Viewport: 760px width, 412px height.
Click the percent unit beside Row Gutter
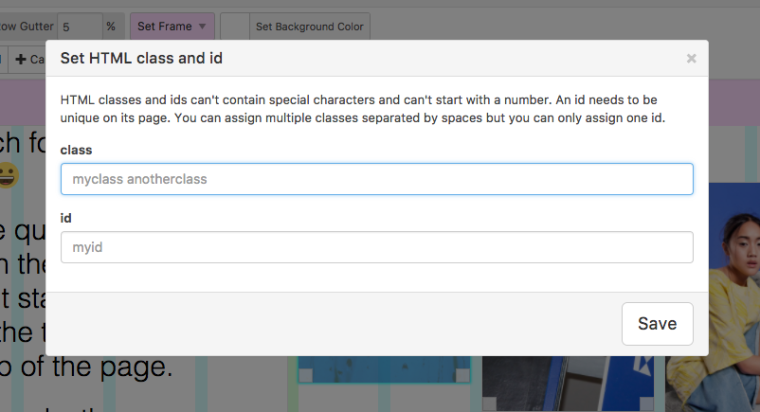[110, 26]
